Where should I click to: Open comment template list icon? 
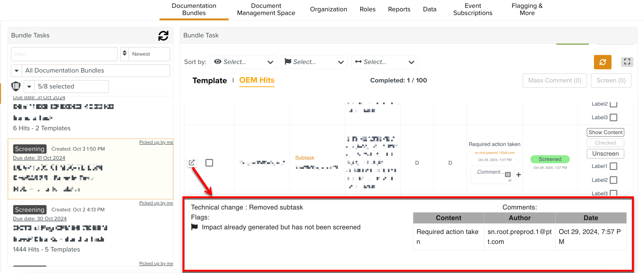[x=508, y=174]
